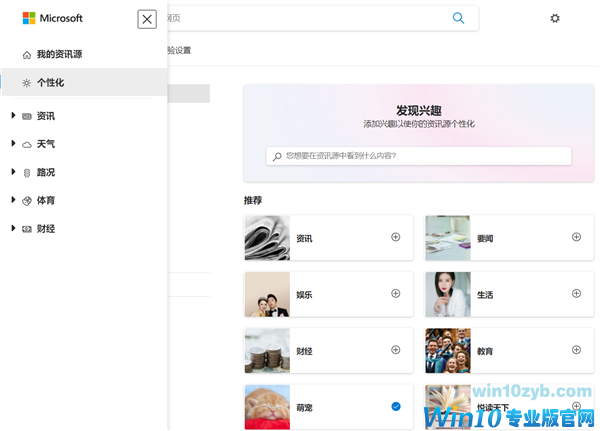This screenshot has width=600, height=431.
Task: Uncheck the followed 萌宠 interest
Action: 395,406
